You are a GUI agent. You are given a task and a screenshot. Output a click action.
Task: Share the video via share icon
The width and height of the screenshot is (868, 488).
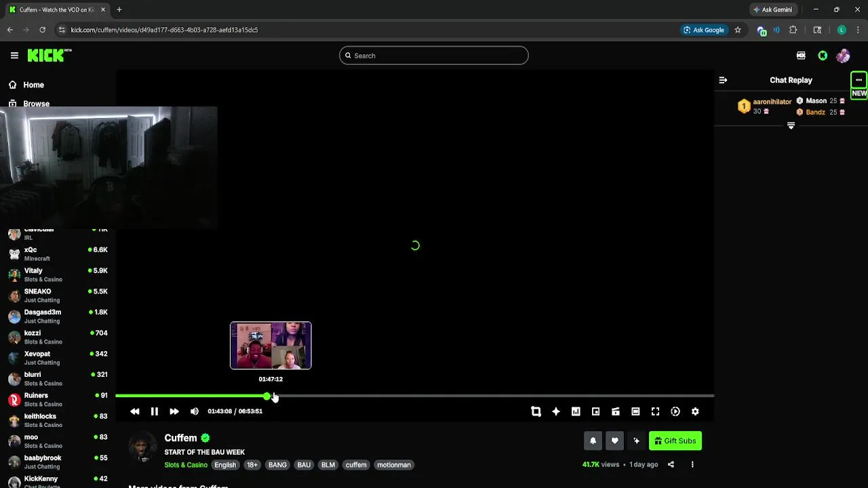point(671,465)
